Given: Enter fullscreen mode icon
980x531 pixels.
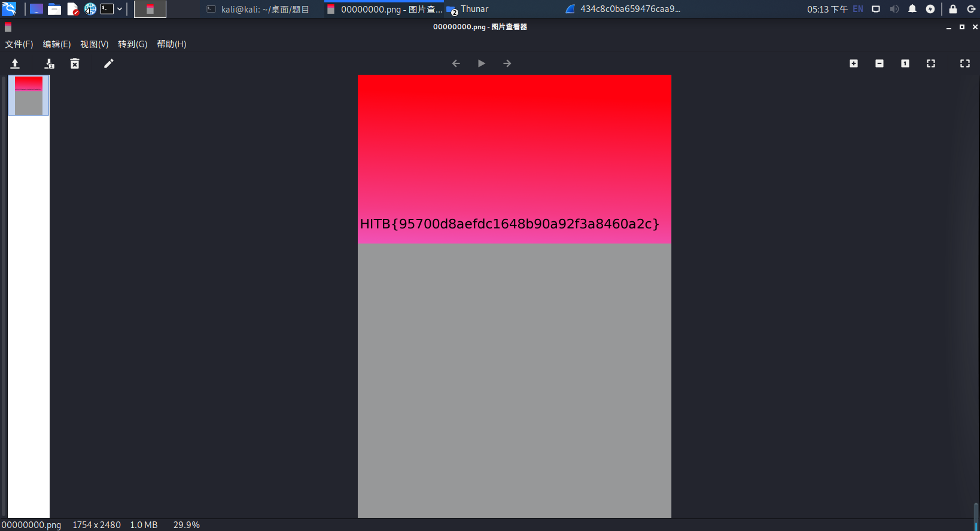Looking at the screenshot, I should [x=965, y=63].
